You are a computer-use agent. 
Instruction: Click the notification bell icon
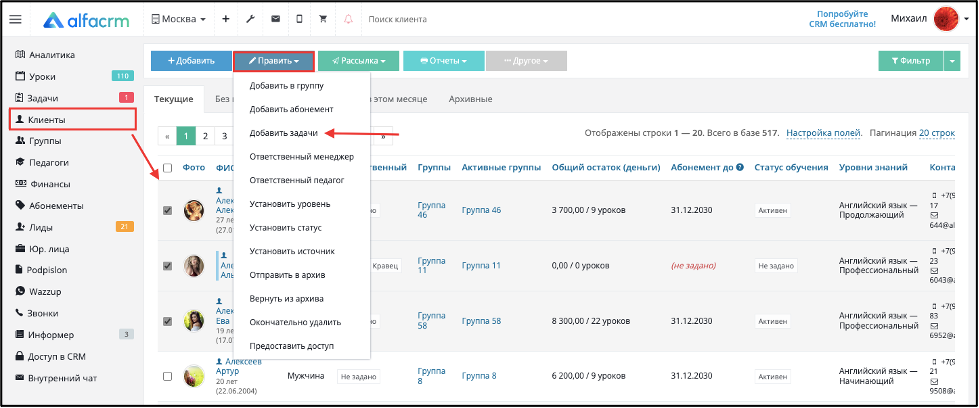point(348,19)
